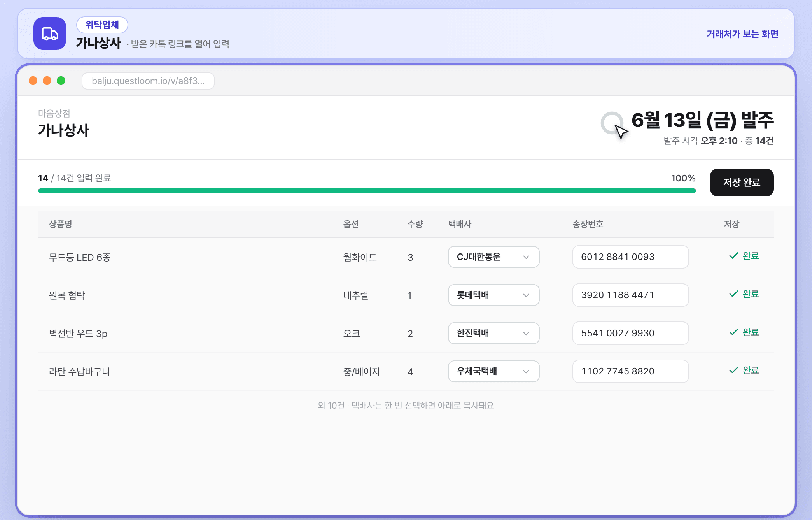Click the 택배사 column header
The height and width of the screenshot is (520, 812).
(x=460, y=224)
